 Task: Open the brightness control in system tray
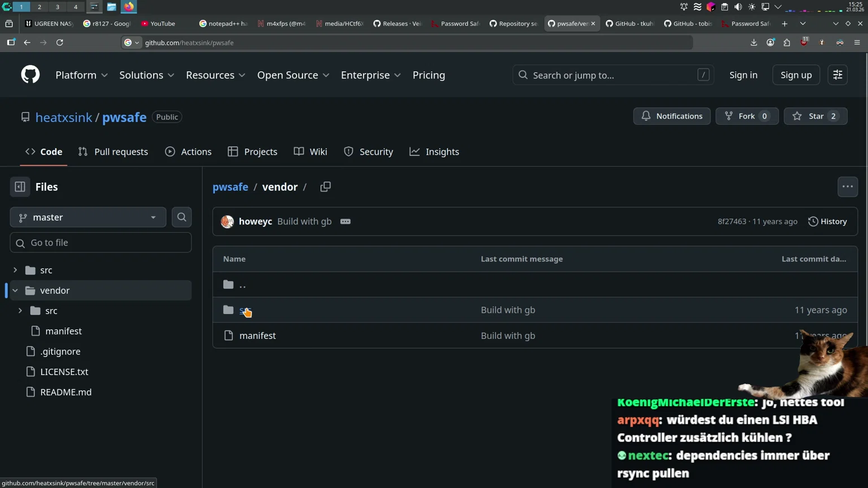pos(752,7)
